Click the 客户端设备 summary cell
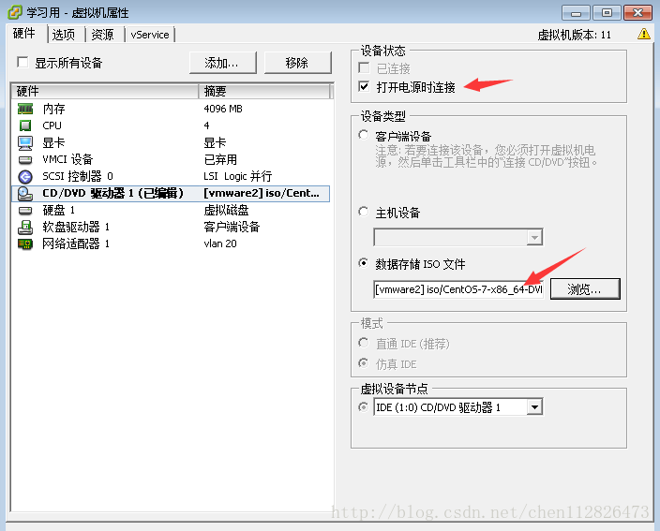Image resolution: width=660 pixels, height=531 pixels. (x=232, y=227)
